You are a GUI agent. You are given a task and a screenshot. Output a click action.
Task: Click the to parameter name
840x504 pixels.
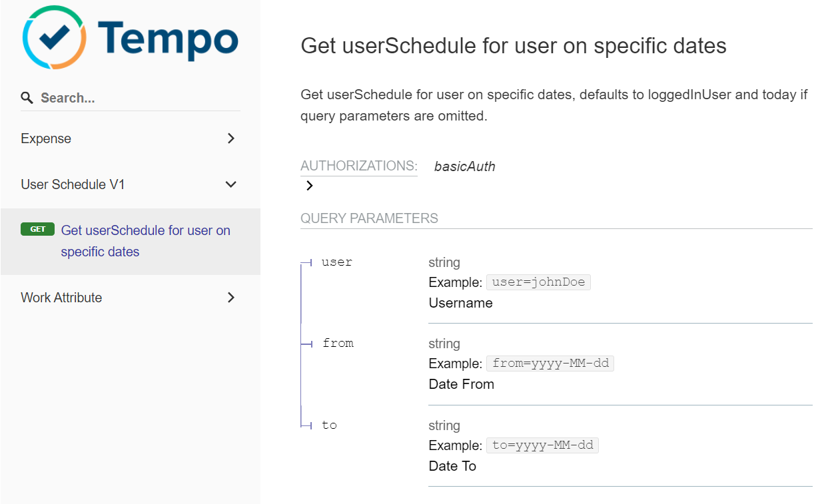coord(329,425)
